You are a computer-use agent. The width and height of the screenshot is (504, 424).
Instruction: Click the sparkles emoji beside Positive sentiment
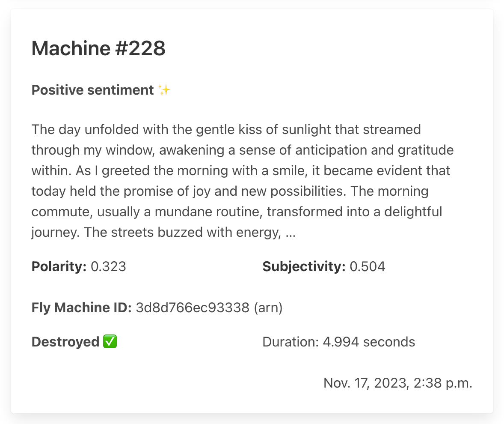(164, 90)
